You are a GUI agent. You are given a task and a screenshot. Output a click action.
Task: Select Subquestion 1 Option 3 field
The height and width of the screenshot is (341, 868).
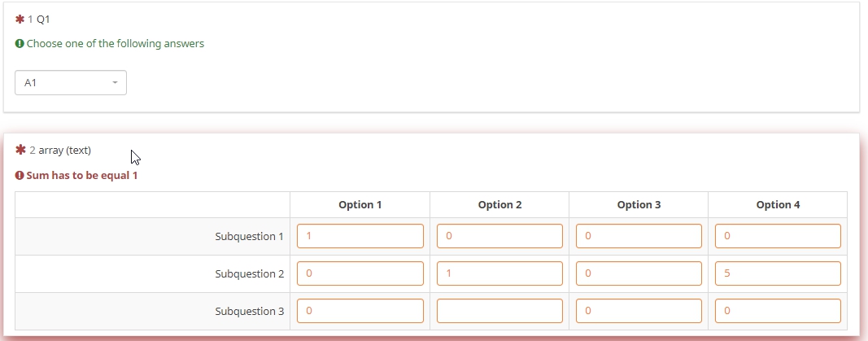click(639, 236)
